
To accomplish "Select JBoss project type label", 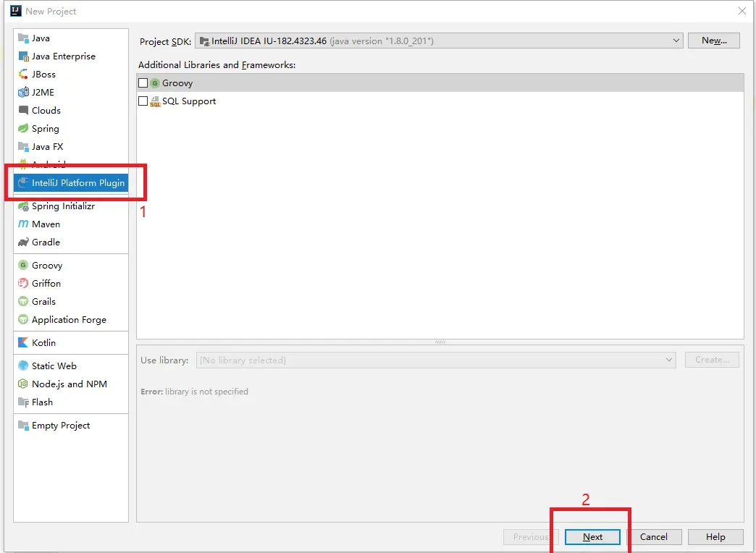I will click(43, 75).
